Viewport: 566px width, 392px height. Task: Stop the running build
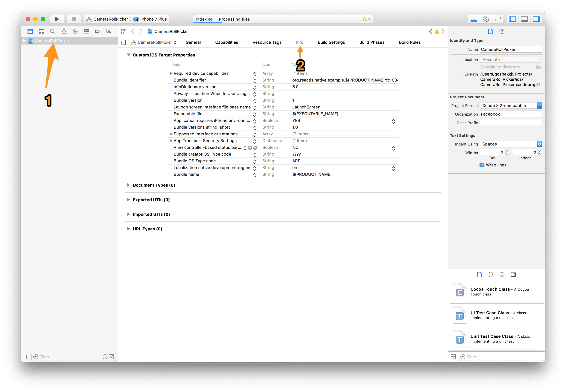(74, 19)
